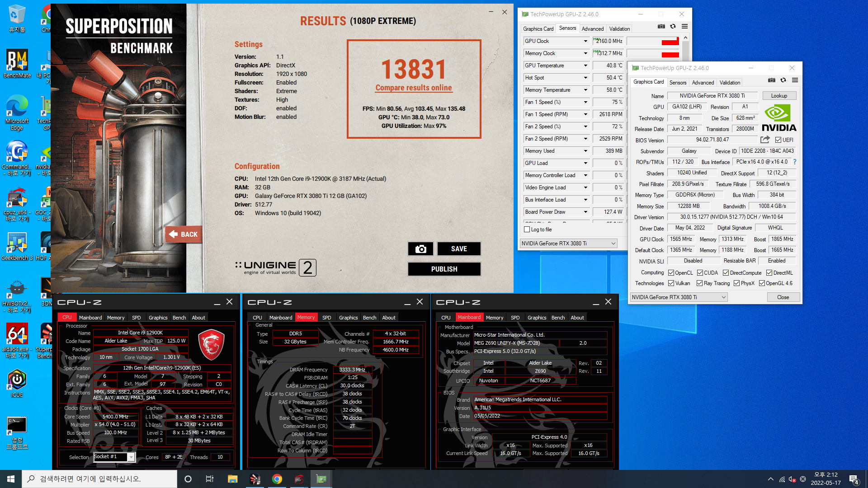Launch Microsoft Edge from the desktop
The height and width of the screenshot is (488, 868).
(x=17, y=113)
